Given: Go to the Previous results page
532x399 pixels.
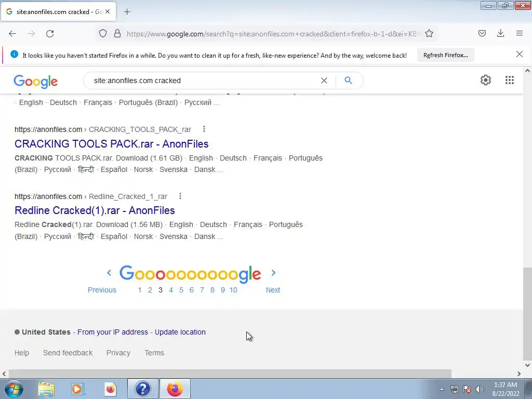Looking at the screenshot, I should (102, 290).
